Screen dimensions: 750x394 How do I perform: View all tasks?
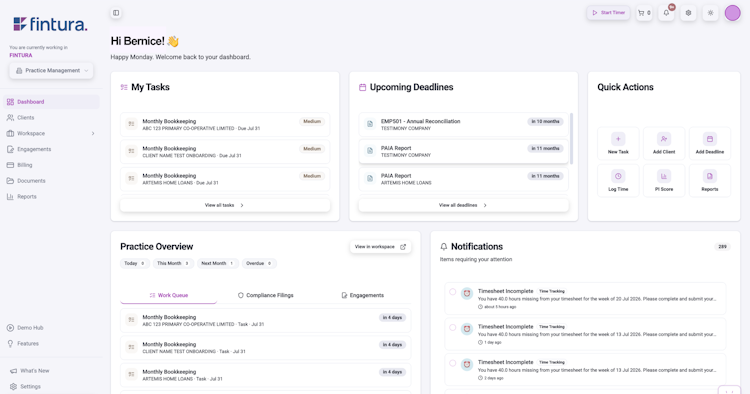(225, 205)
